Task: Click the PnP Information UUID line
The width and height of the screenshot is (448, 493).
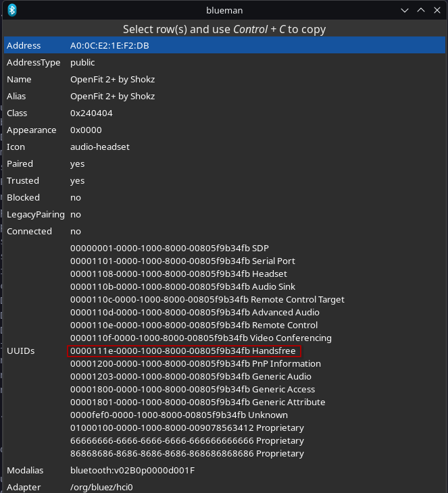Action: pos(195,364)
